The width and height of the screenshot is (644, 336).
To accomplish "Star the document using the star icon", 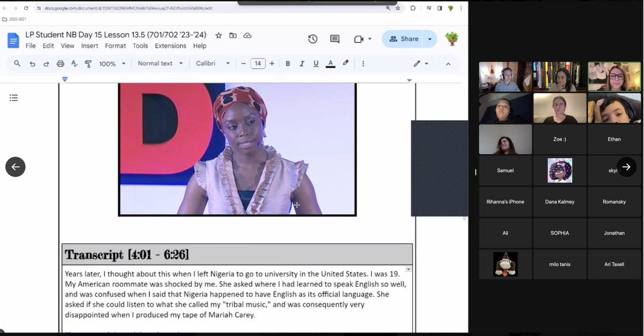I will (218, 35).
